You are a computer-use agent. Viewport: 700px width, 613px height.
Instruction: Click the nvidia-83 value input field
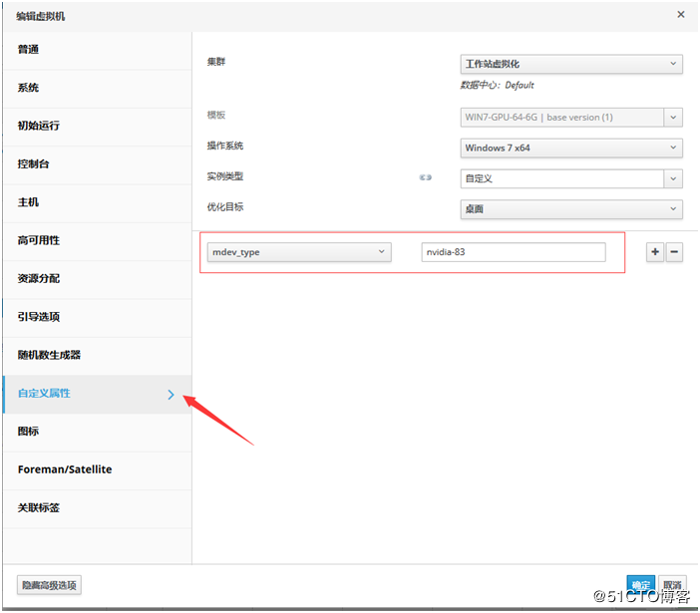pos(514,252)
